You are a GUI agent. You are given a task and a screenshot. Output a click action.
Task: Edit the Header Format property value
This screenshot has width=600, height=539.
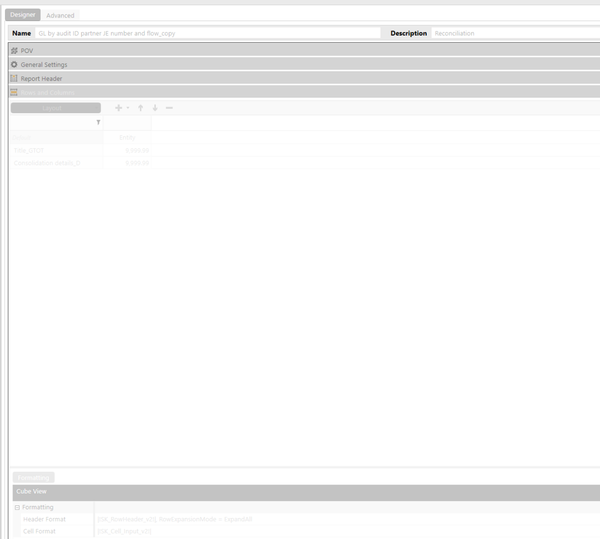[347, 519]
